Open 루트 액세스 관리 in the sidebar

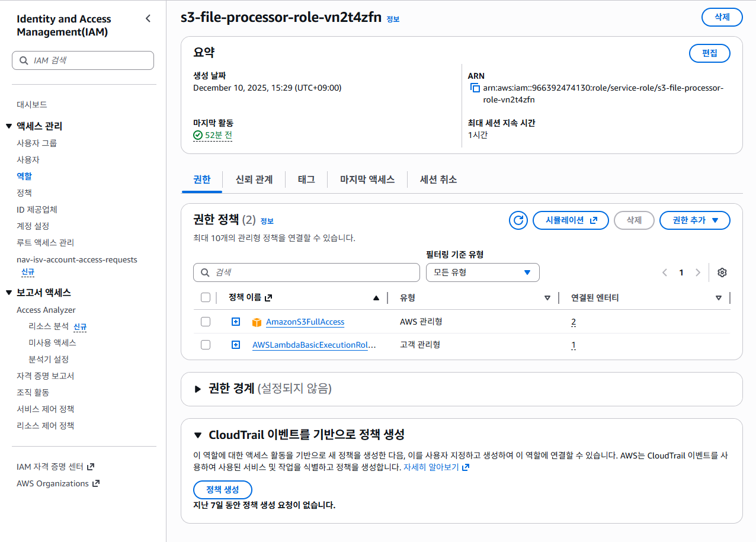[45, 242]
